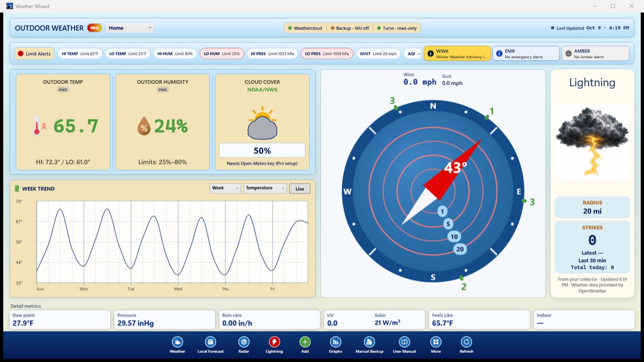Open the Home location dropdown
This screenshot has height=362, width=644.
[130, 28]
